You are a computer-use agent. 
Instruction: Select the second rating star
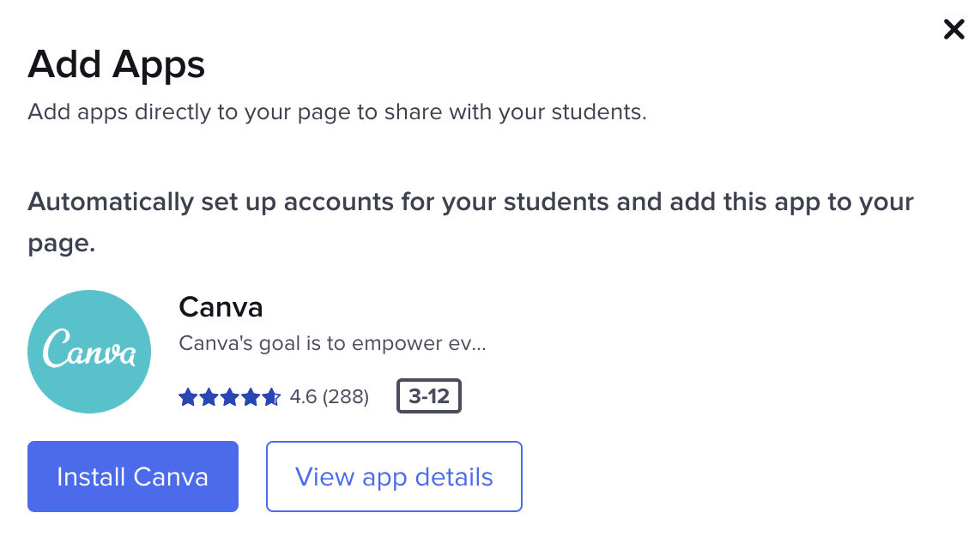pyautogui.click(x=208, y=396)
